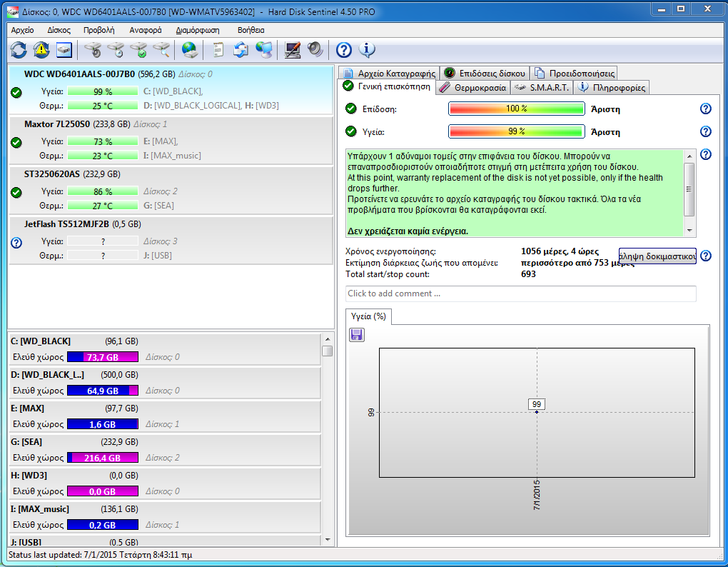Click the hard disk with magnifier icon
728x567 pixels.
click(x=161, y=50)
